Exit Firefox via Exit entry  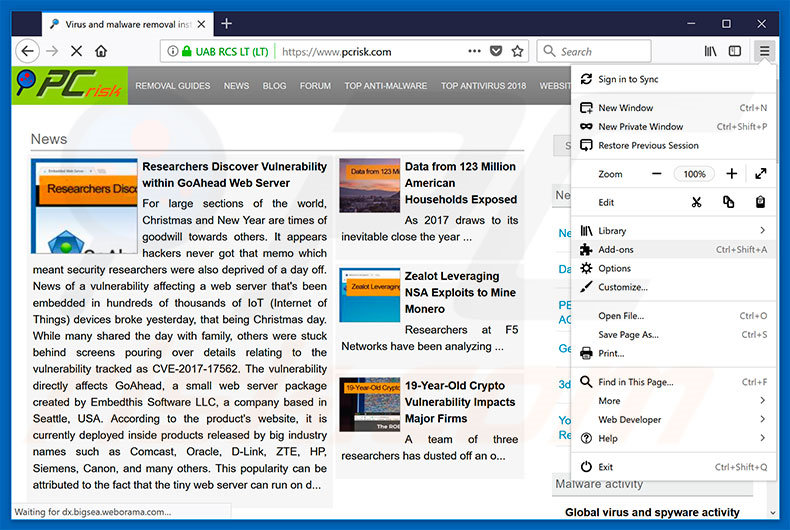673,467
